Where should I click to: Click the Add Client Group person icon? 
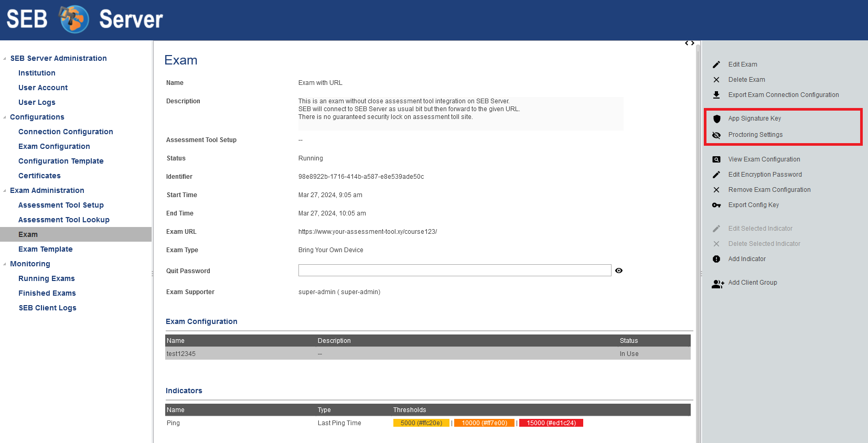tap(717, 284)
